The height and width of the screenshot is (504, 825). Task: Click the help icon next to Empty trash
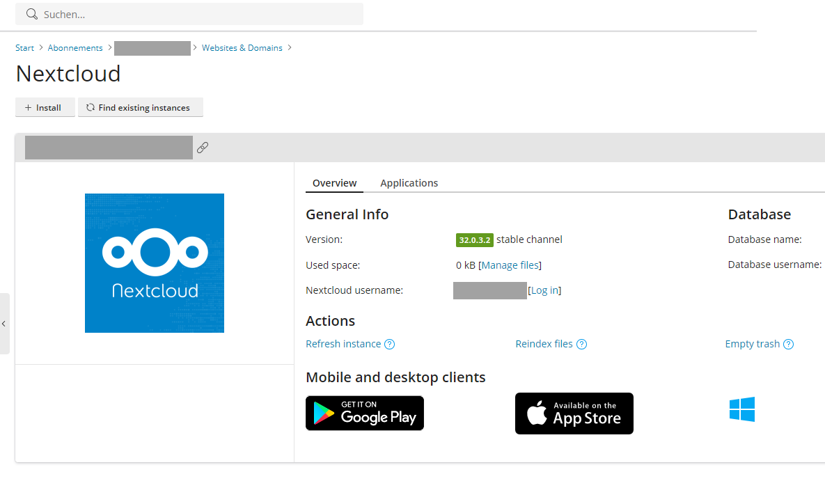coord(789,345)
